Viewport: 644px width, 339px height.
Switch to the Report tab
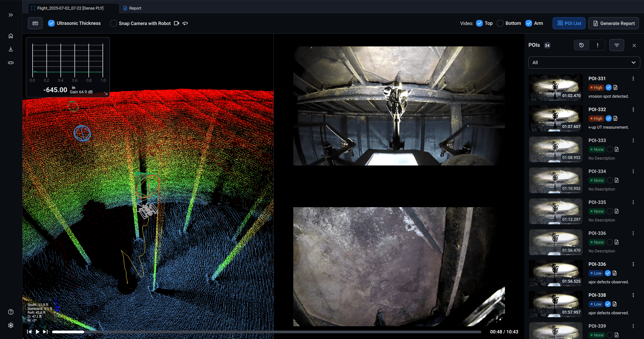(x=132, y=8)
